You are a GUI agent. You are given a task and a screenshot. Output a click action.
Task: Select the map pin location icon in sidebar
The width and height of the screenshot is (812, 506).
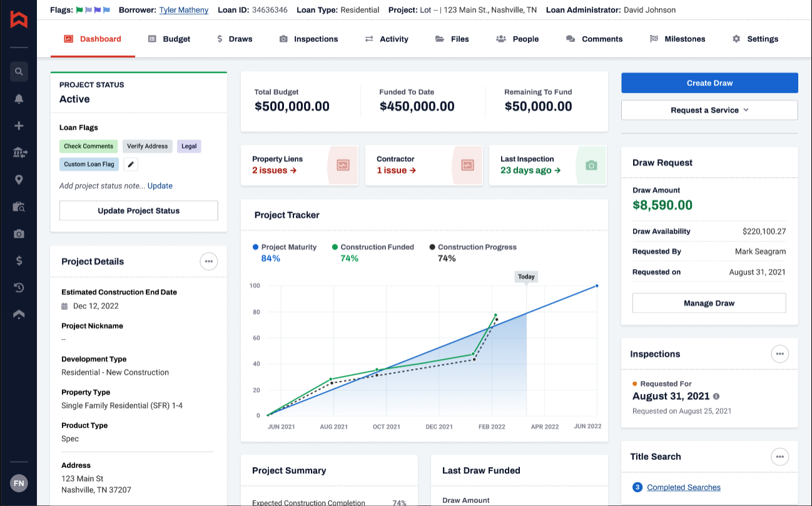pyautogui.click(x=19, y=180)
